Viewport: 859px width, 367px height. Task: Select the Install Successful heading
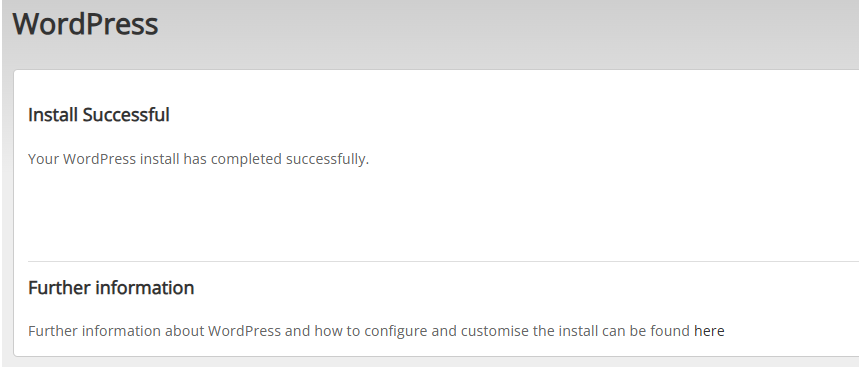(99, 115)
